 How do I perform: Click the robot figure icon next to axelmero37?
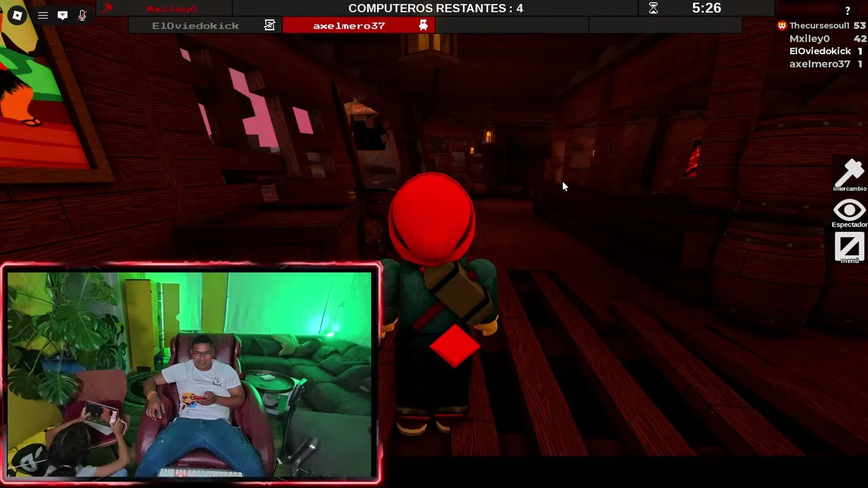click(x=423, y=26)
